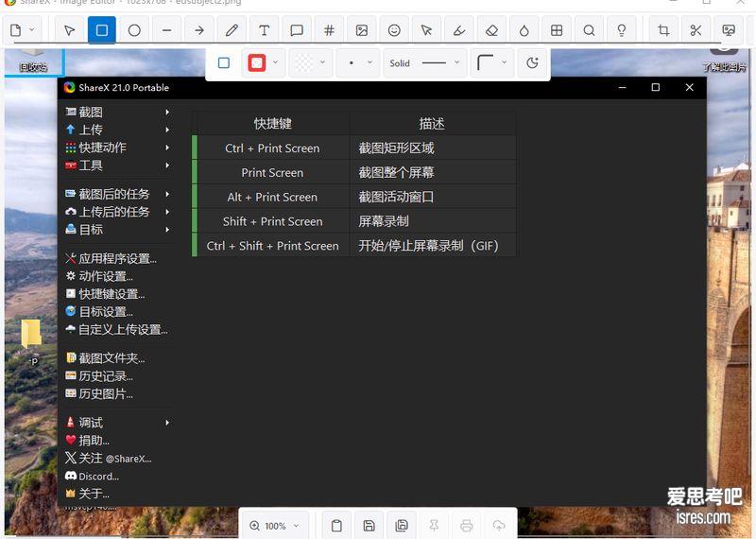Click the Save image icon
756x539 pixels.
(x=369, y=526)
